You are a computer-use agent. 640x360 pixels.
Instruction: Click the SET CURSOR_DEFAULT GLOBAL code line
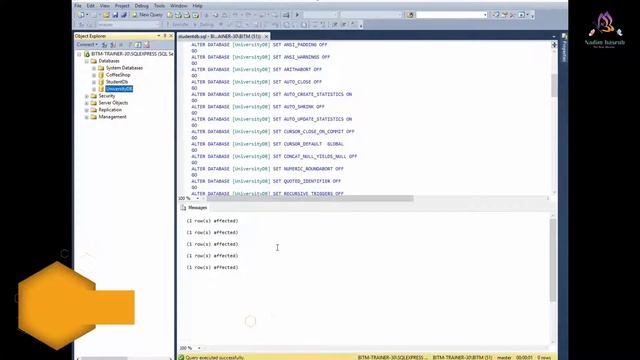[x=268, y=144]
